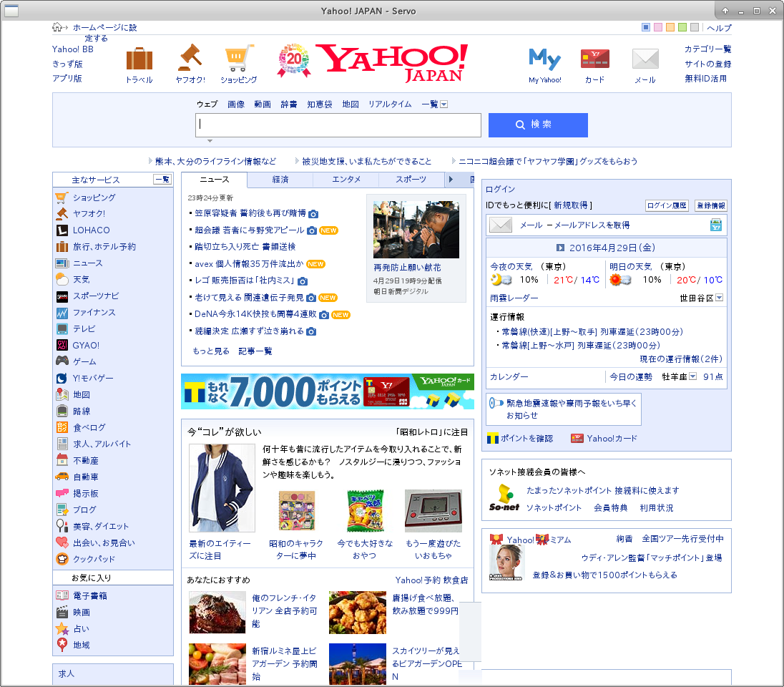Image resolution: width=784 pixels, height=687 pixels.
Task: Open the ソネットポイント link
Action: pyautogui.click(x=554, y=508)
